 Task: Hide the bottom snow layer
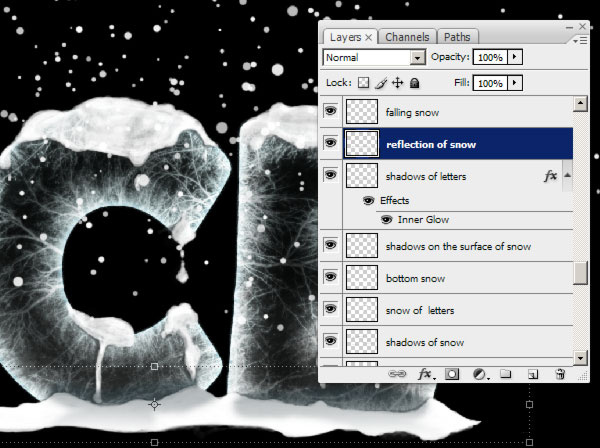[x=330, y=278]
